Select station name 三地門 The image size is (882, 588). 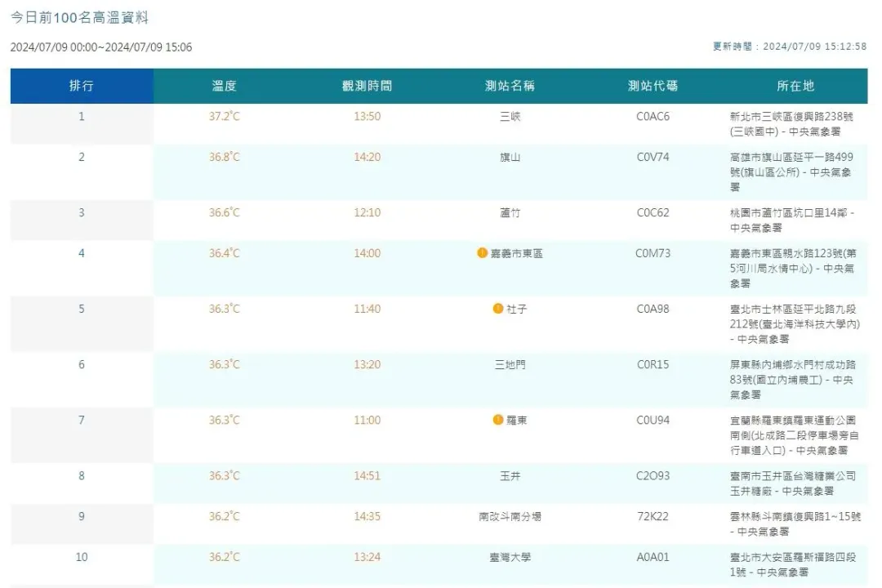pyautogui.click(x=510, y=364)
